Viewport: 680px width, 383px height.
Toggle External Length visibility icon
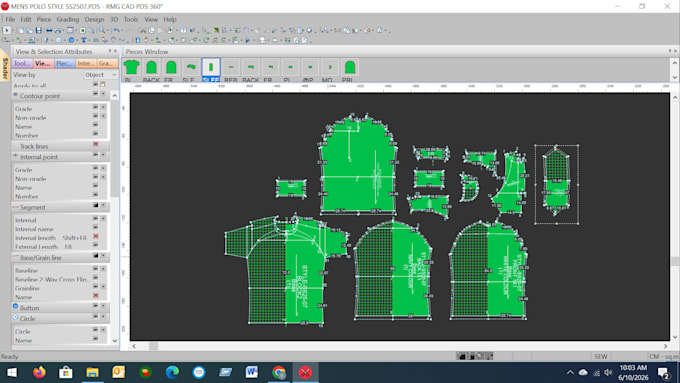pos(95,245)
